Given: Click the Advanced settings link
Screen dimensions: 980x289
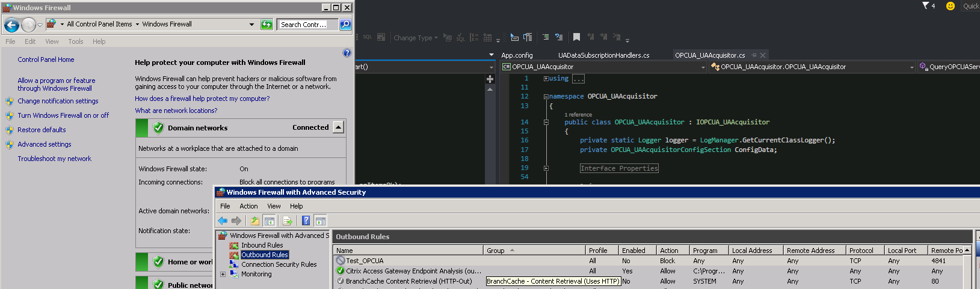Looking at the screenshot, I should (x=45, y=144).
